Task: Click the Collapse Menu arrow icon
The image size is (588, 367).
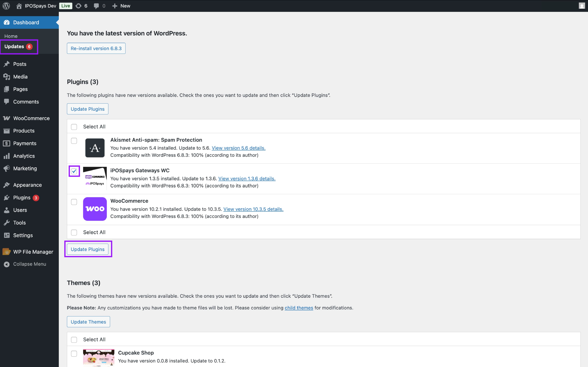Action: [7, 264]
